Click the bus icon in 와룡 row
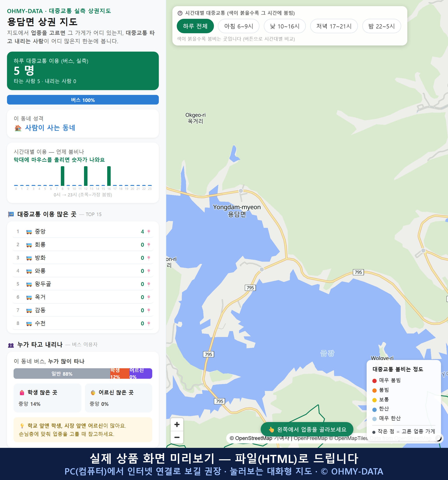Image resolution: width=448 pixels, height=480 pixels. [x=29, y=271]
